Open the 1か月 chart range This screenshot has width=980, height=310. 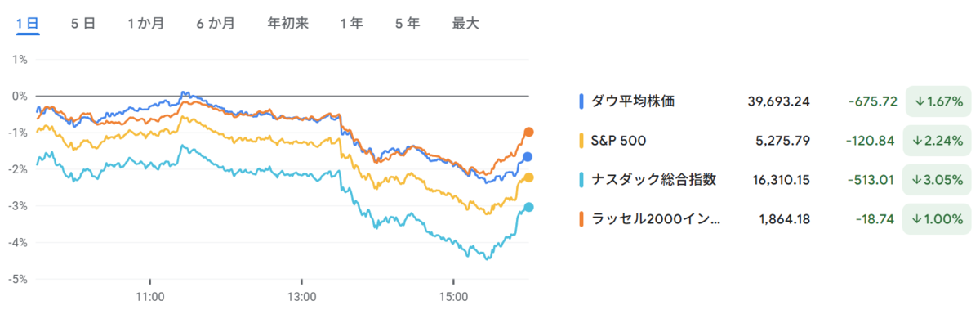coord(145,24)
